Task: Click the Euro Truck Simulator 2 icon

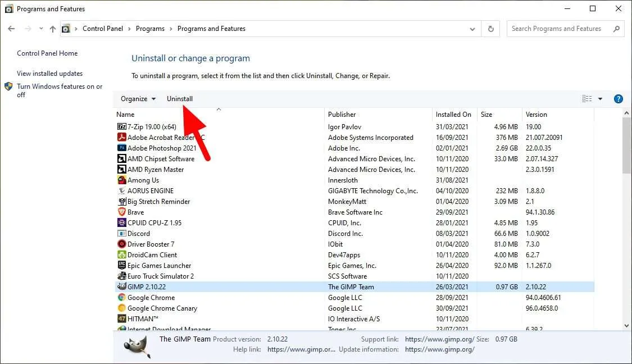Action: tap(121, 276)
